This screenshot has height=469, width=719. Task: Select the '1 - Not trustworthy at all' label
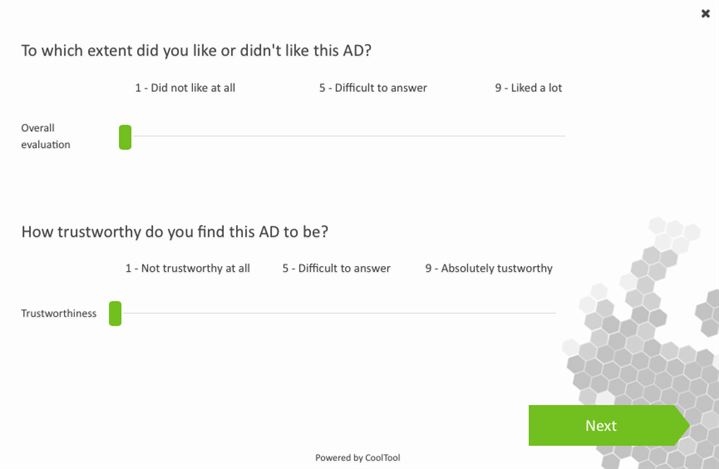(x=187, y=268)
